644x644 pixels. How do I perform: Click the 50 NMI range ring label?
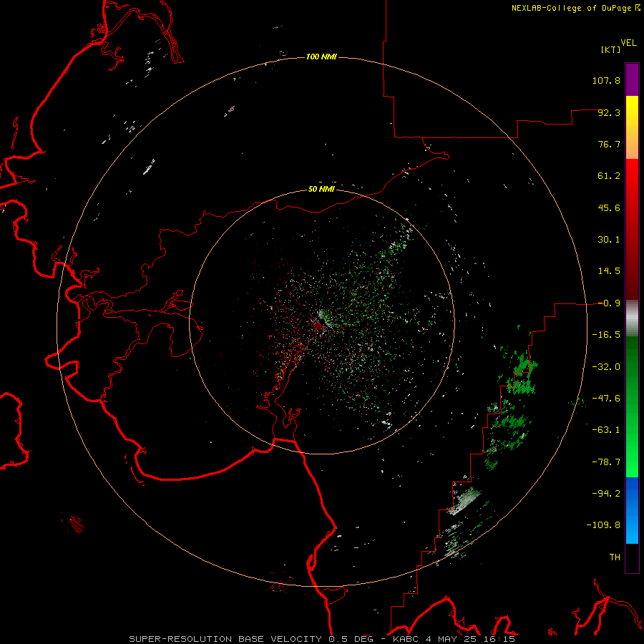point(321,189)
